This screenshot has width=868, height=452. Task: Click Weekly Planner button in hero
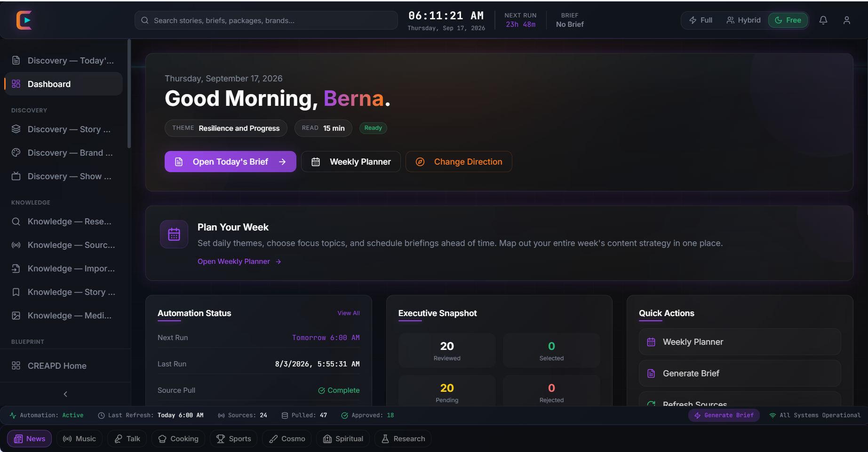351,161
